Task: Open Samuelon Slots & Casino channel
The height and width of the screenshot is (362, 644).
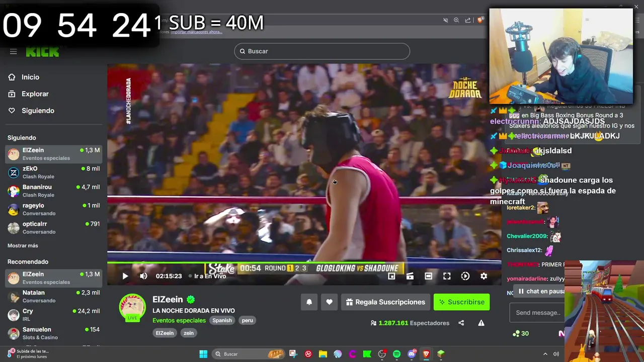Action: coord(53,333)
